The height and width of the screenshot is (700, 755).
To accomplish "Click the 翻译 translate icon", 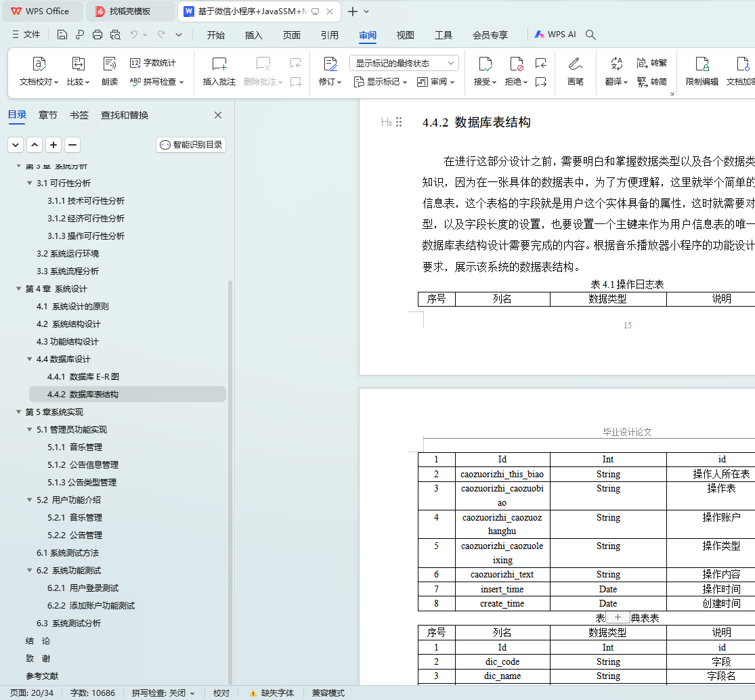I will (x=617, y=64).
